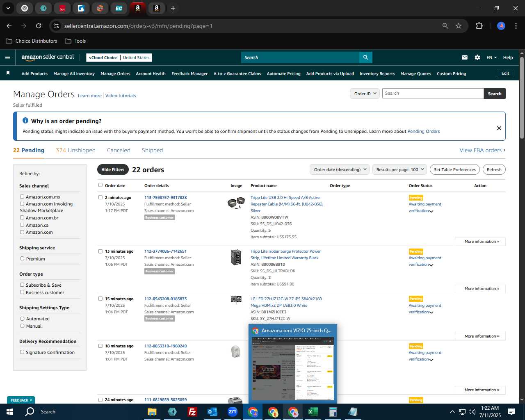
Task: Check the Subscribe & Save filter
Action: [22, 285]
